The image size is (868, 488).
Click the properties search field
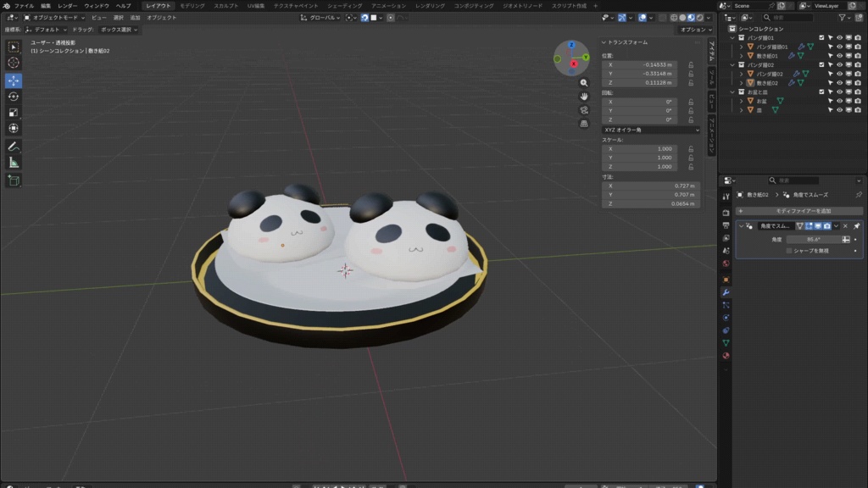click(x=793, y=180)
